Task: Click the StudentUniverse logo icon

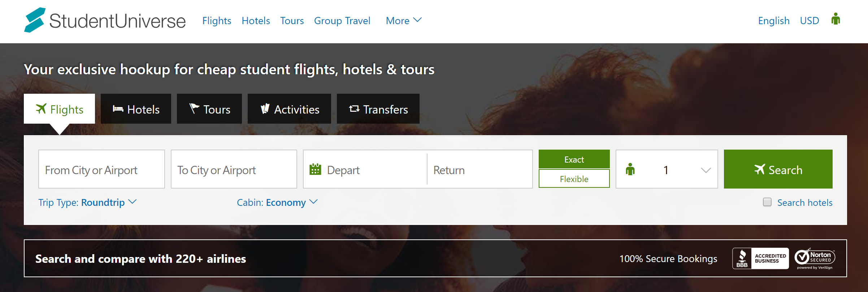Action: [35, 20]
